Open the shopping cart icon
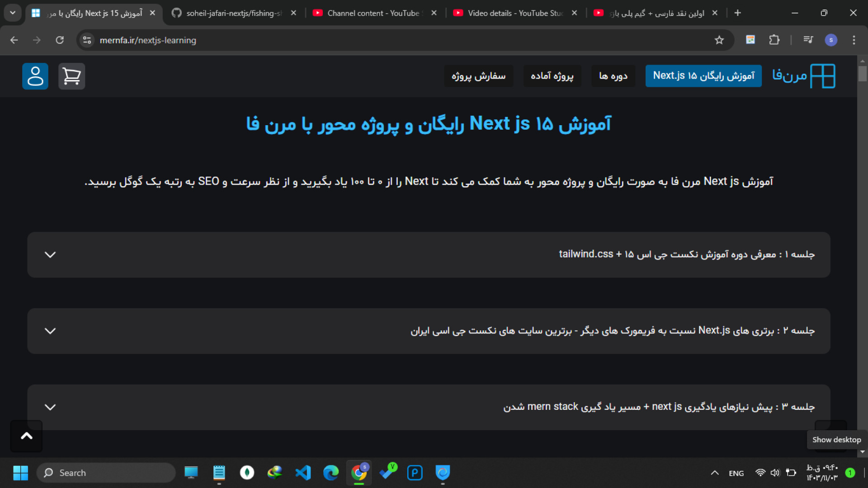 71,76
